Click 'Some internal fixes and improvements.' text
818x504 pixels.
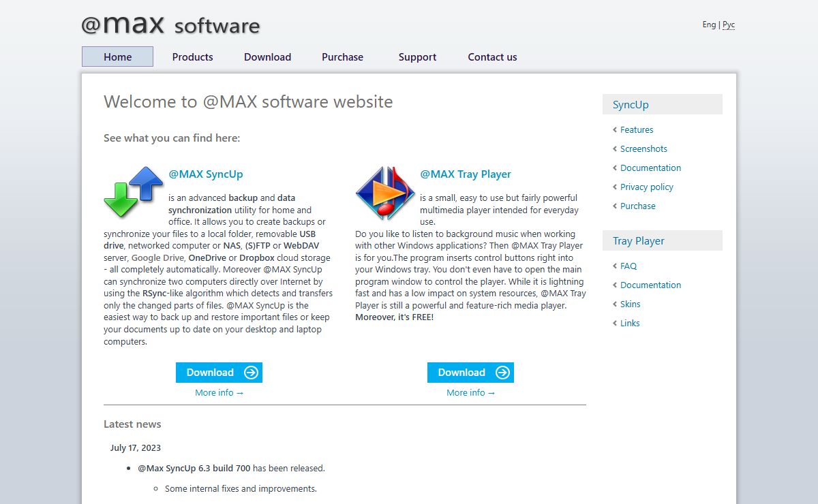(241, 489)
